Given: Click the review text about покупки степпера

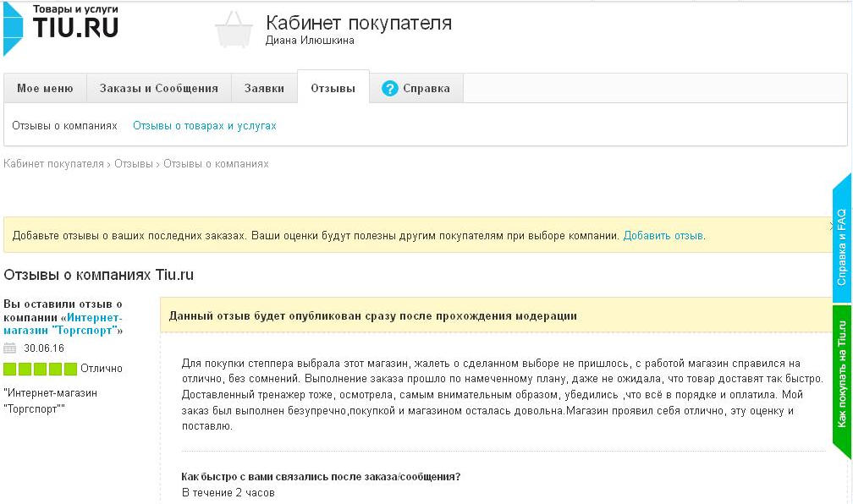Looking at the screenshot, I should tap(503, 394).
